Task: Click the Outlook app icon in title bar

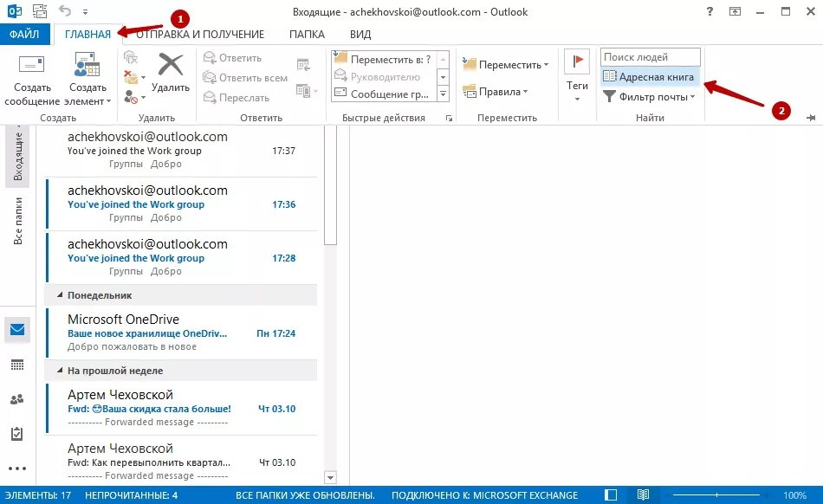Action: tap(14, 10)
